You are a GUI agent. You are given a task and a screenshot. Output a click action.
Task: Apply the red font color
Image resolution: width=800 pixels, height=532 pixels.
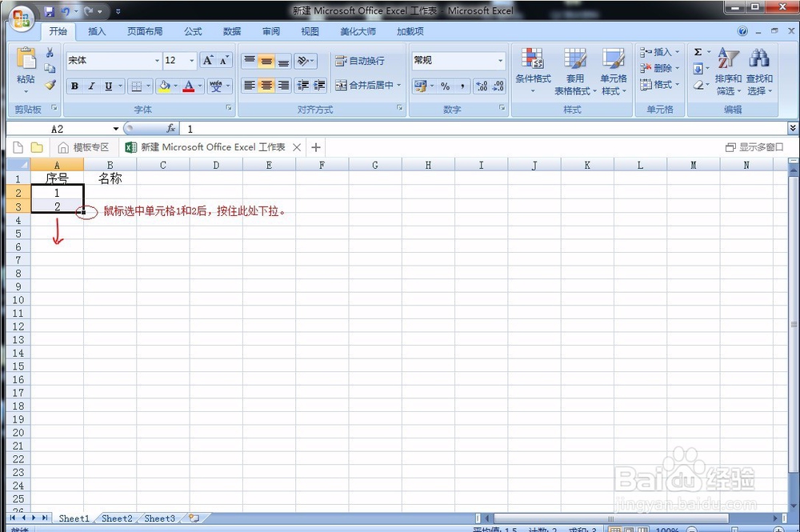click(188, 86)
